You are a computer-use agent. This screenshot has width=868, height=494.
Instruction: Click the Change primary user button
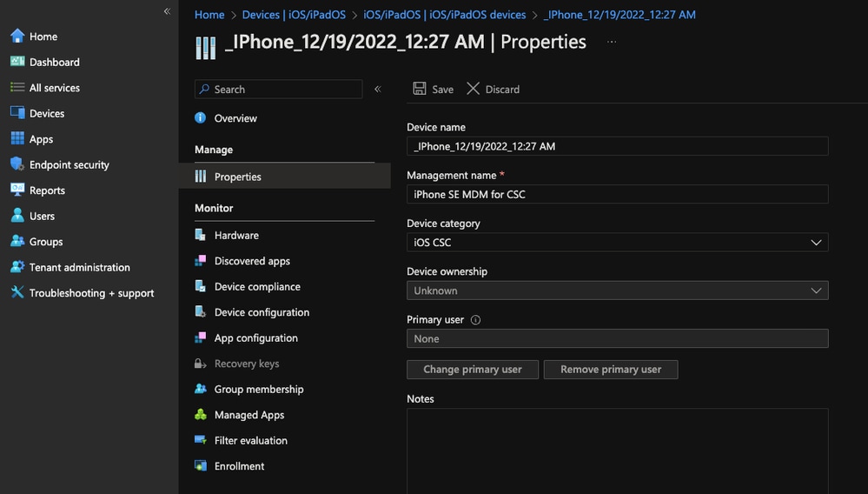473,370
